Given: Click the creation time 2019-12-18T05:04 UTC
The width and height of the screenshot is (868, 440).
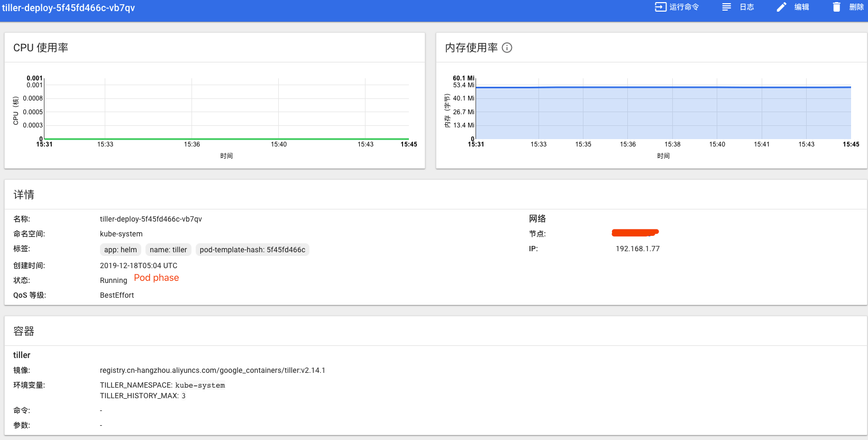Looking at the screenshot, I should pyautogui.click(x=139, y=265).
